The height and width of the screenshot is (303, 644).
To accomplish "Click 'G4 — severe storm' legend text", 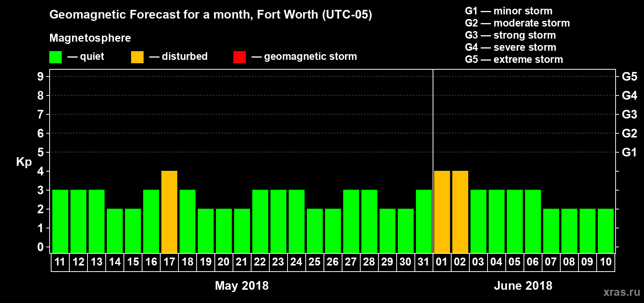I will (511, 47).
